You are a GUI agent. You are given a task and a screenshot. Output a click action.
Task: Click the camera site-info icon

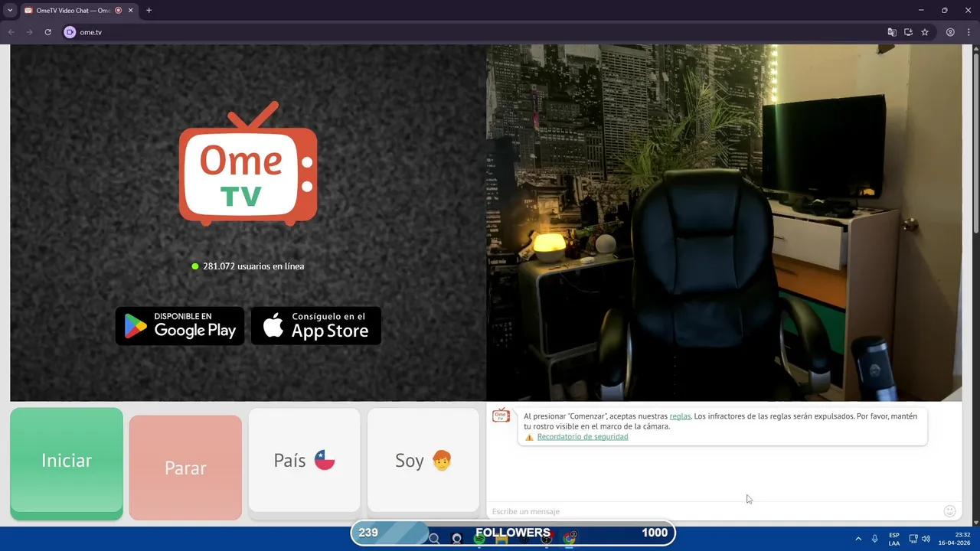pyautogui.click(x=70, y=32)
